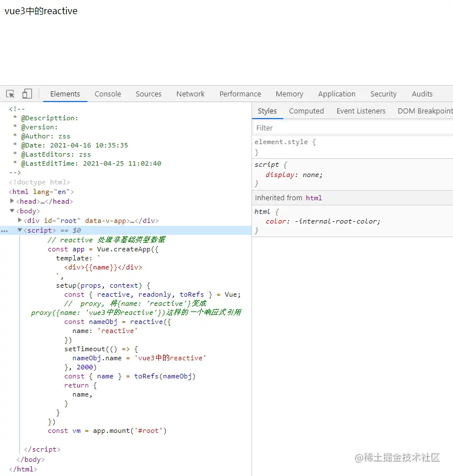
Task: Focus the Styles Filter input field
Action: 353,128
